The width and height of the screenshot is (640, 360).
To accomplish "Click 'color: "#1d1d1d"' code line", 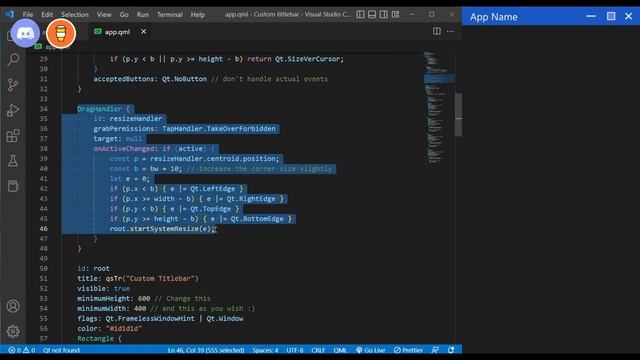I will tap(109, 329).
